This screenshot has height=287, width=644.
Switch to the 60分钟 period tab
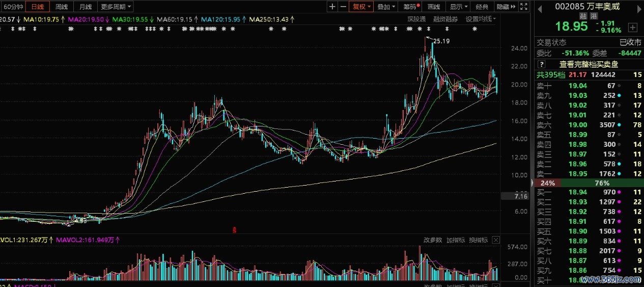point(13,7)
